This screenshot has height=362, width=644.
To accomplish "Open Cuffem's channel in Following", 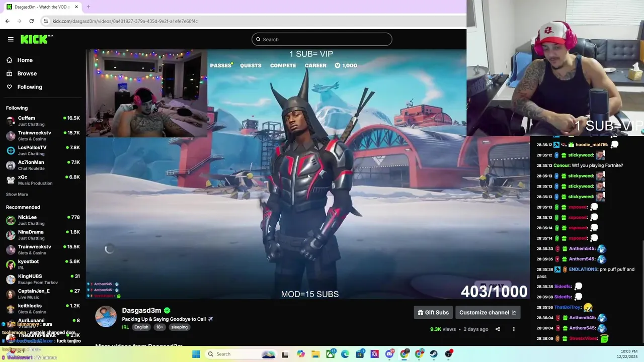I will tap(43, 121).
